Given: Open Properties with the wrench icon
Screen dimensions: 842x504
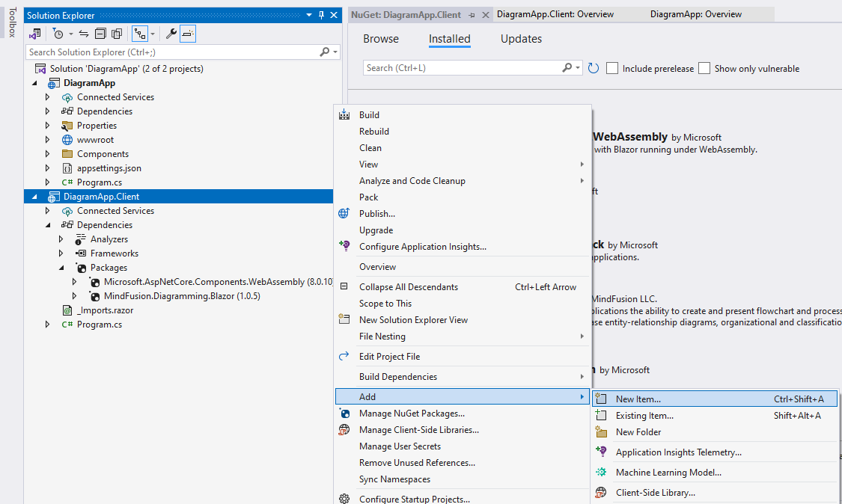Looking at the screenshot, I should (x=171, y=34).
